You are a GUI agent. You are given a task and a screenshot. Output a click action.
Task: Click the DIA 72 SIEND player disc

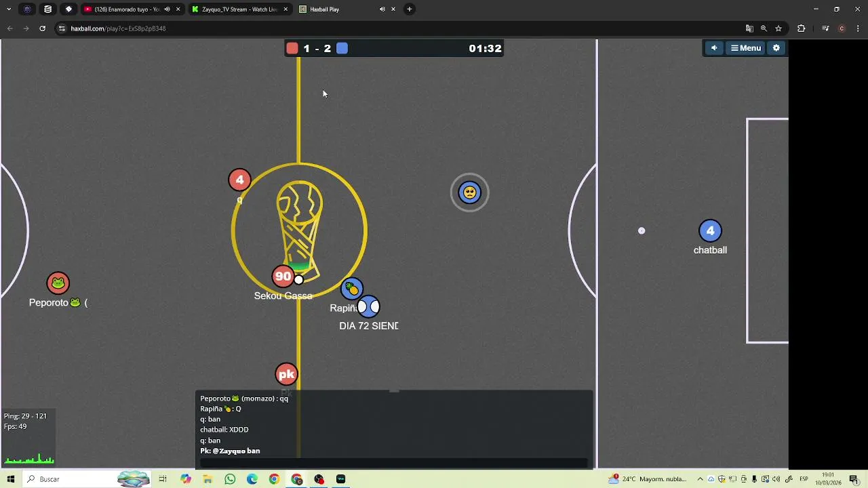[x=368, y=307]
